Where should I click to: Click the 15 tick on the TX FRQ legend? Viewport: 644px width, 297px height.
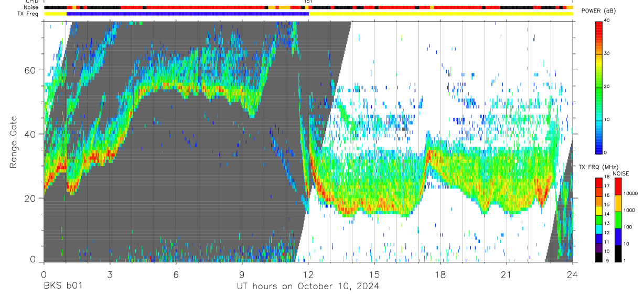[608, 205]
